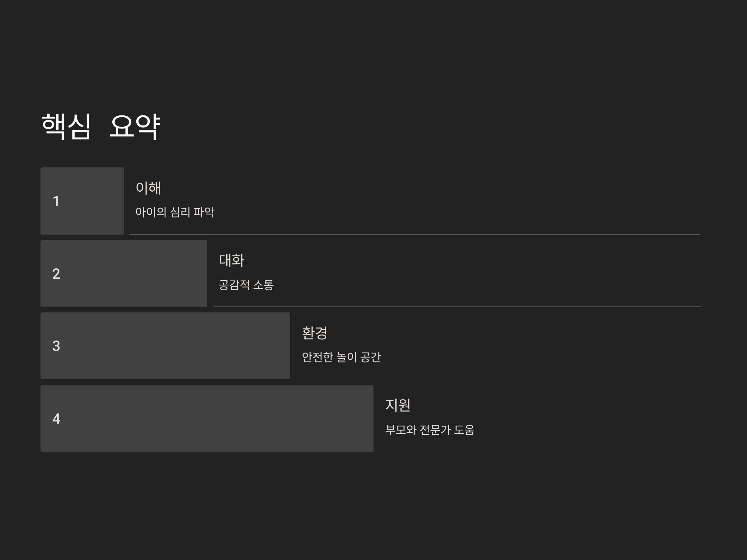The image size is (747, 560).
Task: Click the title 핵심 요약
Action: 101,126
